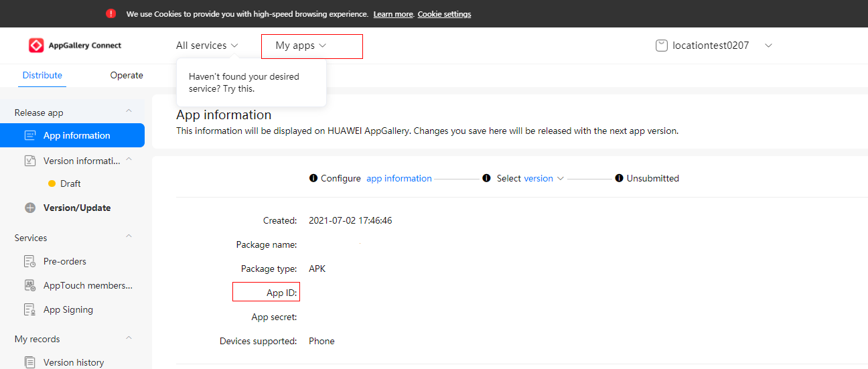Click the service suggestion tooltip
868x369 pixels.
251,82
